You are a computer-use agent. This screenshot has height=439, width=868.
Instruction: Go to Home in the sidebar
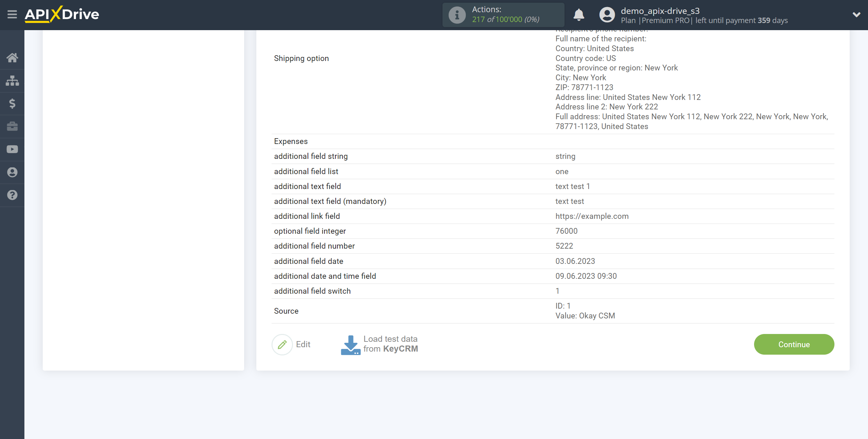coord(12,58)
